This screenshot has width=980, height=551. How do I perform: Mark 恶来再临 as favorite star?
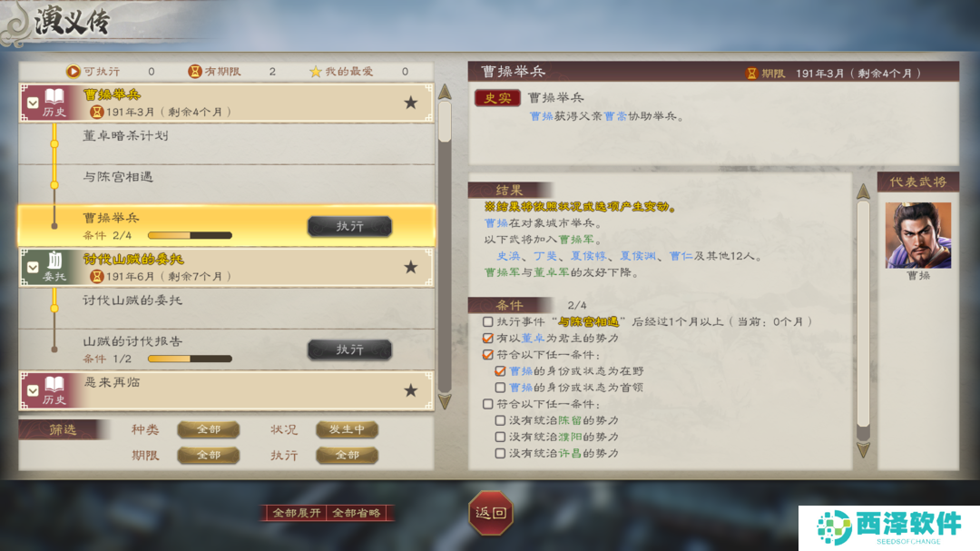pos(411,390)
